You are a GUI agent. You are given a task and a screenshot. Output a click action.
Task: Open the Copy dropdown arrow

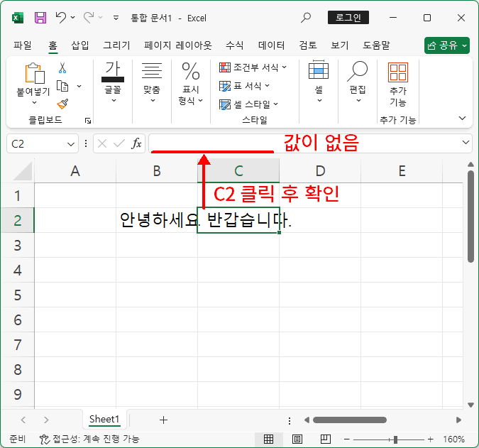(x=79, y=86)
